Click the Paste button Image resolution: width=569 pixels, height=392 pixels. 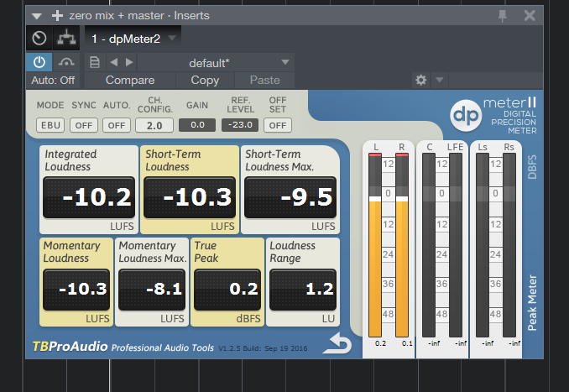point(264,81)
